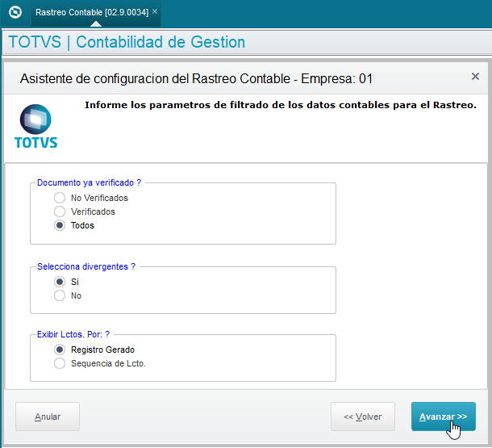
Task: Click 'Selecciona divergentes ?' group label
Action: coord(86,266)
